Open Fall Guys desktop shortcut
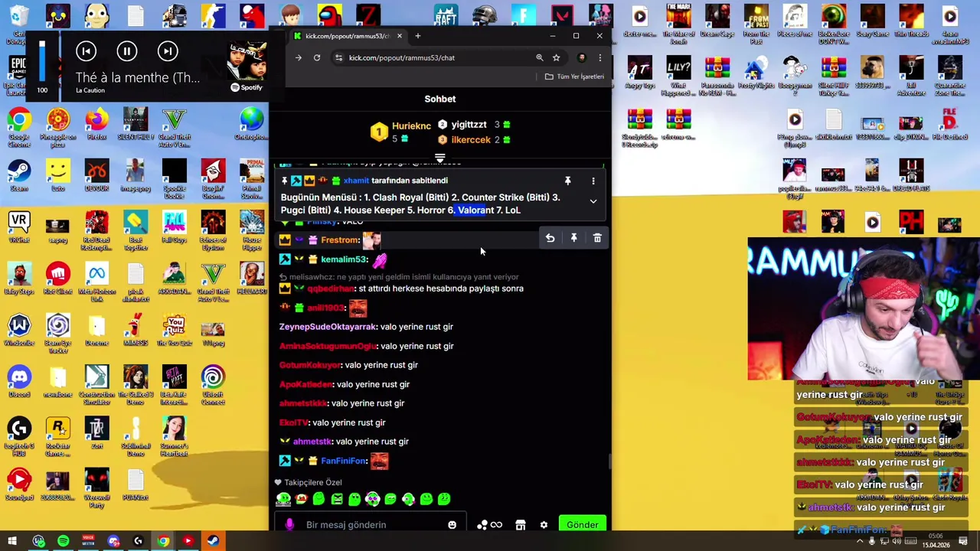This screenshot has width=980, height=551. coord(175,227)
